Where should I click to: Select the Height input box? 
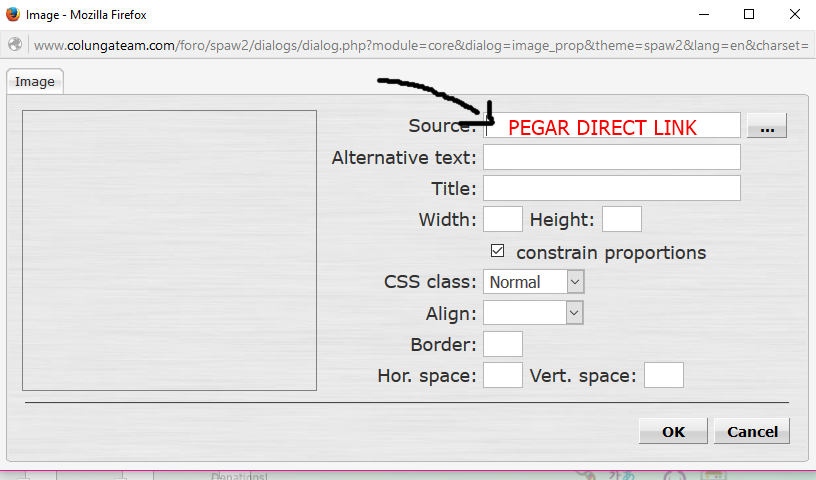click(621, 219)
